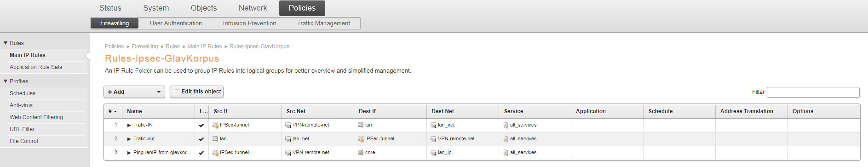Viewport: 868px width, 167px height.
Task: Click VPN-remote-net icon in Trafic-IN source net
Action: click(288, 125)
